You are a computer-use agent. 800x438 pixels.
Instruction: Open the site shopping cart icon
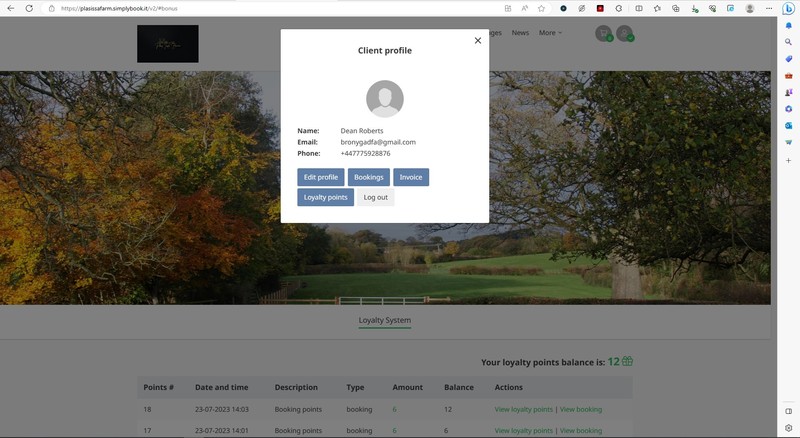click(x=604, y=34)
